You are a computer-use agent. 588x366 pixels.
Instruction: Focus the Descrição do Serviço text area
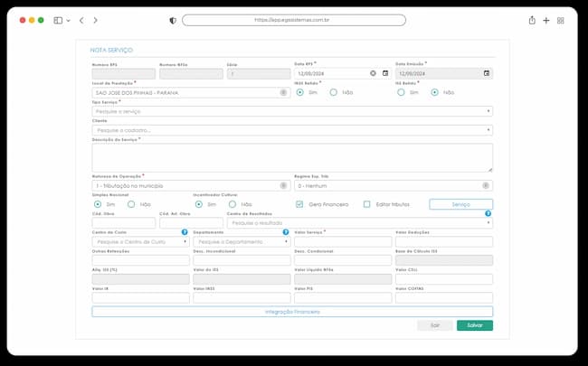click(x=292, y=158)
